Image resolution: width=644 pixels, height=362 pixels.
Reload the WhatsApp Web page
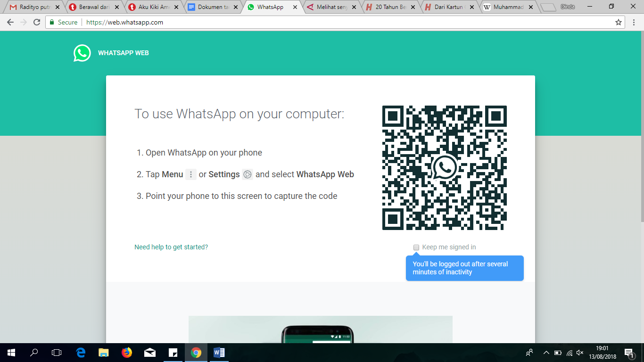(x=37, y=22)
